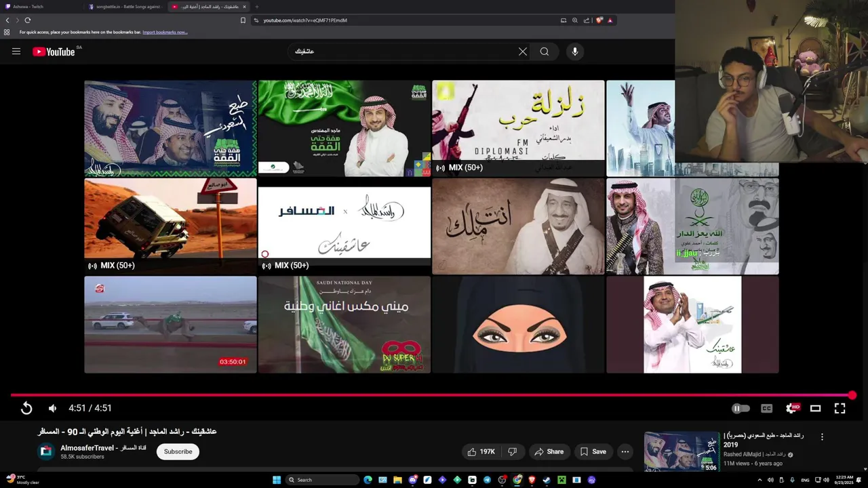The image size is (868, 488).
Task: Click the youtube.com address bar URL
Action: [305, 20]
